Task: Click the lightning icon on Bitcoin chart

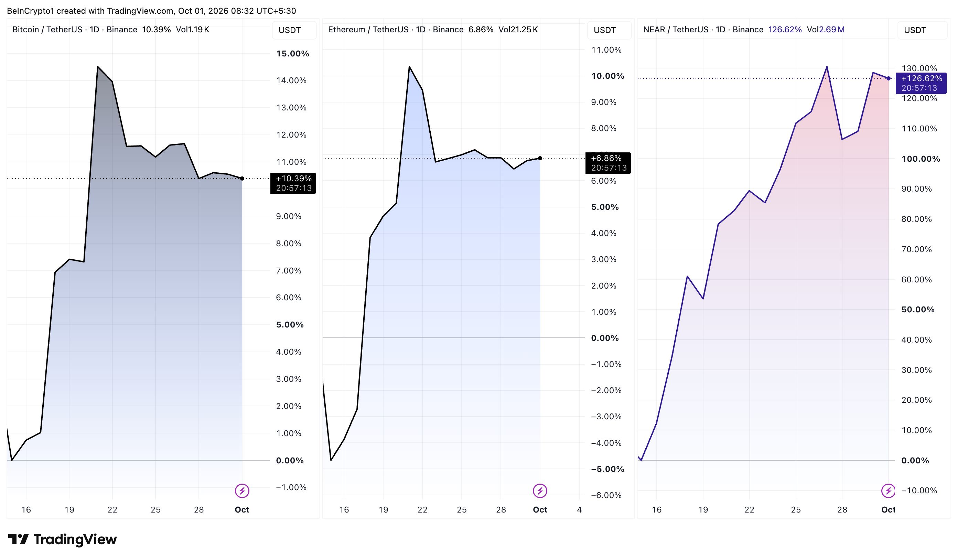Action: click(x=242, y=491)
